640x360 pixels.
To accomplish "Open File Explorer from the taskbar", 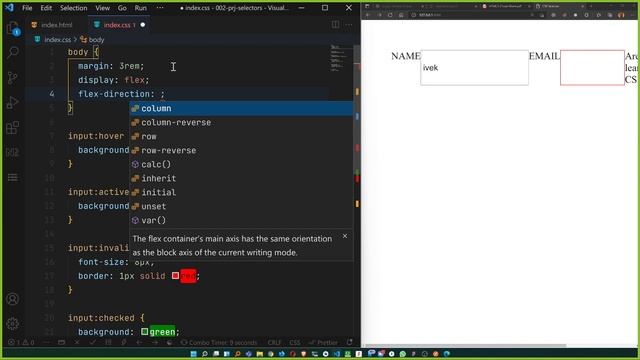I will click(x=260, y=353).
